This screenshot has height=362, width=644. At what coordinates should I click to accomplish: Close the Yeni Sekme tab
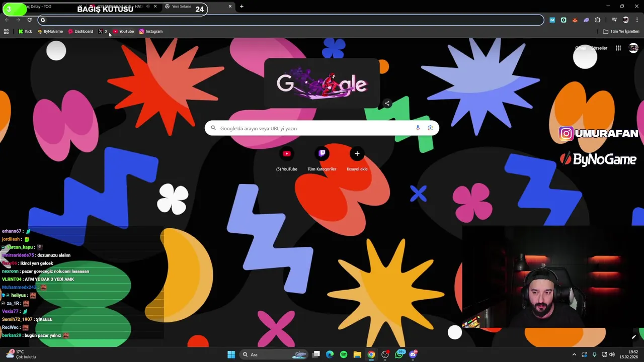coord(230,7)
